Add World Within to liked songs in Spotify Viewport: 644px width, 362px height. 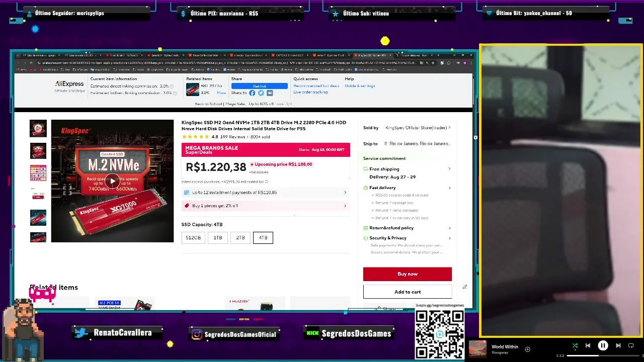click(527, 349)
